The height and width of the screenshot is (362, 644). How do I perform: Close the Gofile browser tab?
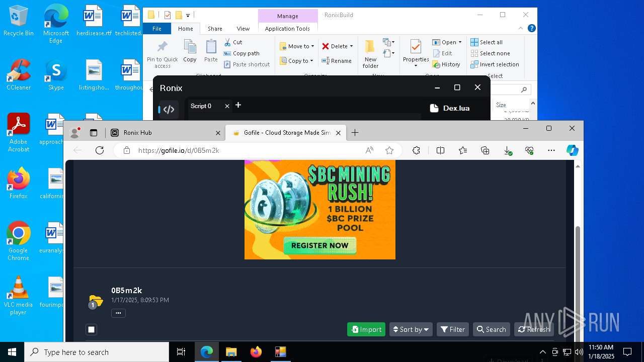[338, 133]
